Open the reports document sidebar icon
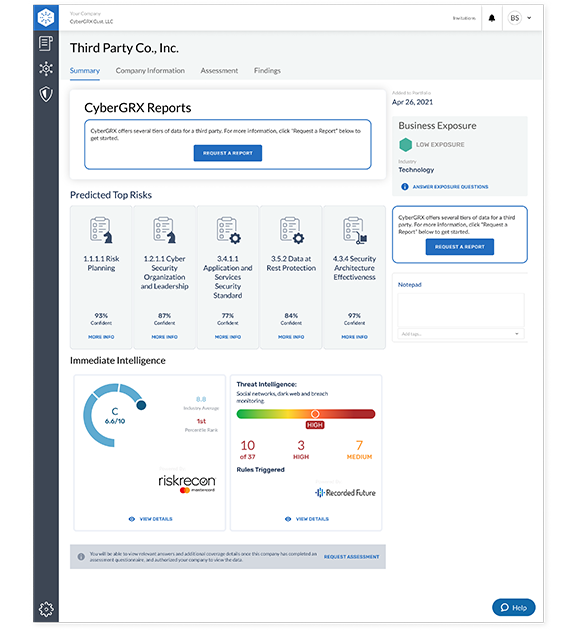This screenshot has width=580, height=630. pos(46,43)
